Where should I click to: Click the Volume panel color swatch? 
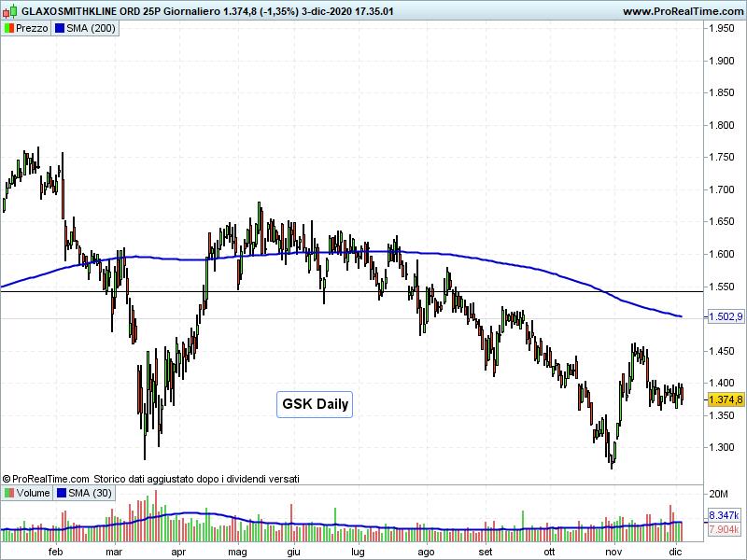click(x=9, y=493)
